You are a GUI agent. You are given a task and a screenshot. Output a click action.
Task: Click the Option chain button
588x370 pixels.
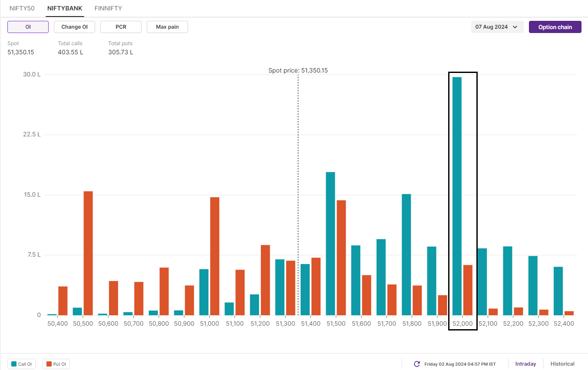click(x=555, y=27)
